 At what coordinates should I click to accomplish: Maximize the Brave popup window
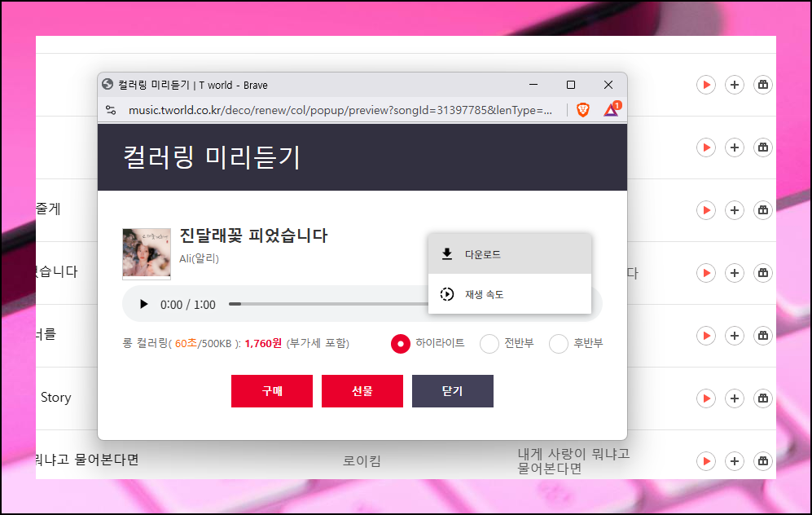point(571,85)
